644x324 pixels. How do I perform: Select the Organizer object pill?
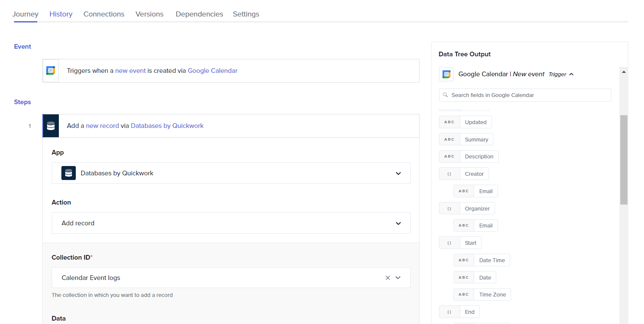(x=467, y=208)
